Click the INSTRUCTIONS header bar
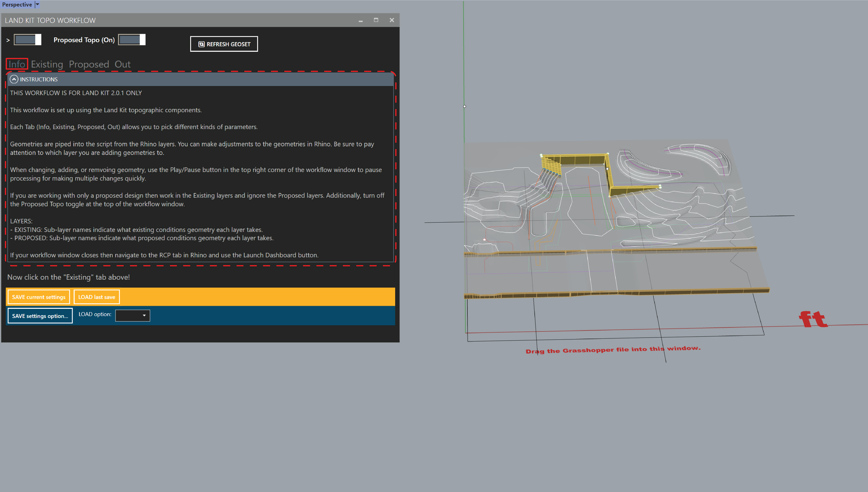The width and height of the screenshot is (868, 492). [x=201, y=79]
